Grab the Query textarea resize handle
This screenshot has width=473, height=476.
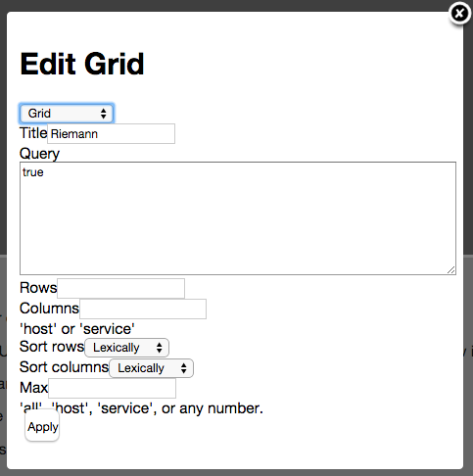[x=451, y=270]
